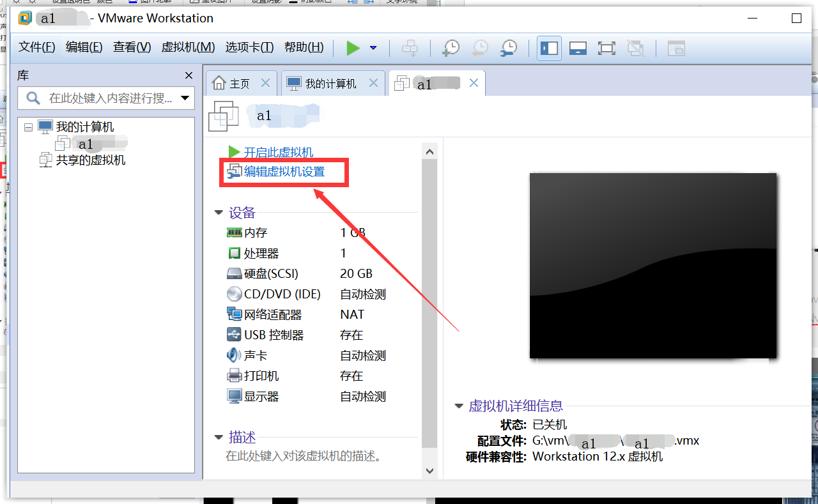The height and width of the screenshot is (504, 818).
Task: Click the USB 控制器 device icon
Action: tap(234, 335)
